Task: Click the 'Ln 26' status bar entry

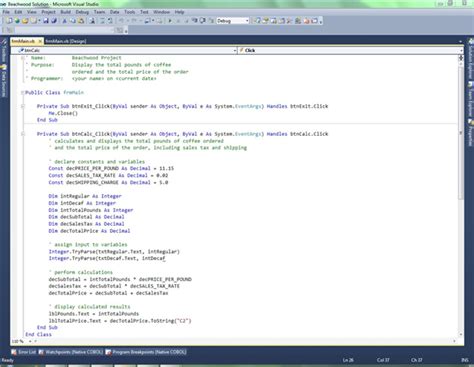Action: [x=348, y=360]
